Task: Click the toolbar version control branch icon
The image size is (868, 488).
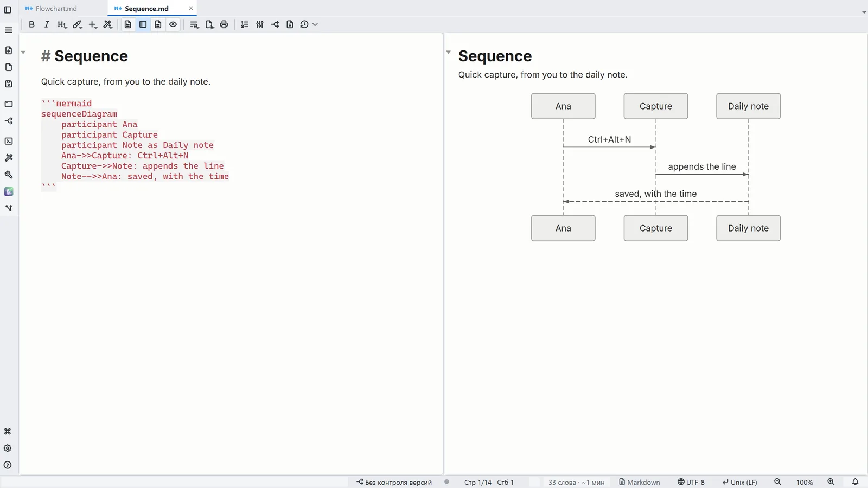Action: tap(275, 24)
